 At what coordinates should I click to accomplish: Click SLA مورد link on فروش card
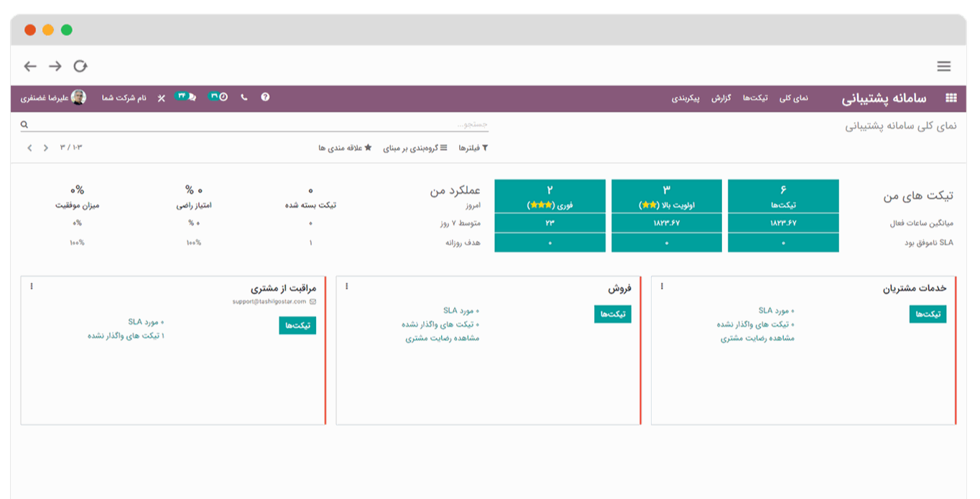[461, 311]
